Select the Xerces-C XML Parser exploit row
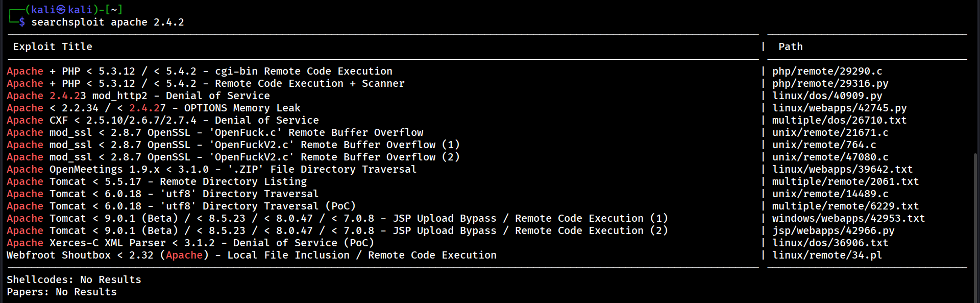The image size is (980, 303). click(190, 243)
